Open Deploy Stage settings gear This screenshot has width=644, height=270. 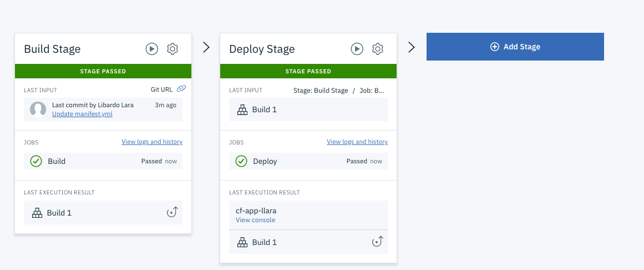[x=377, y=49]
